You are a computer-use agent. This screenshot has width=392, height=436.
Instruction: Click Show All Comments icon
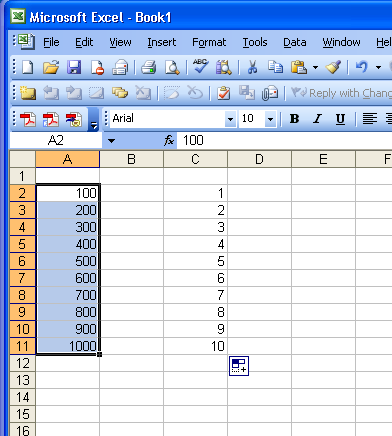point(120,93)
